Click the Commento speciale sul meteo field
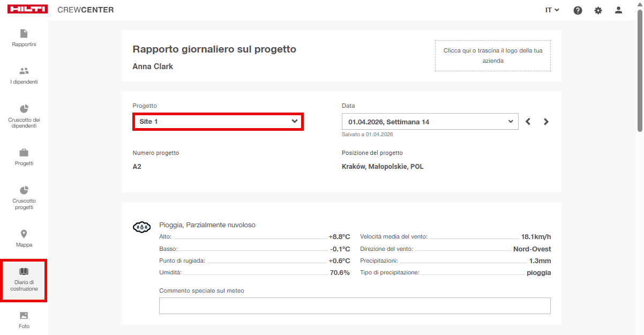This screenshot has width=644, height=335. tap(355, 306)
